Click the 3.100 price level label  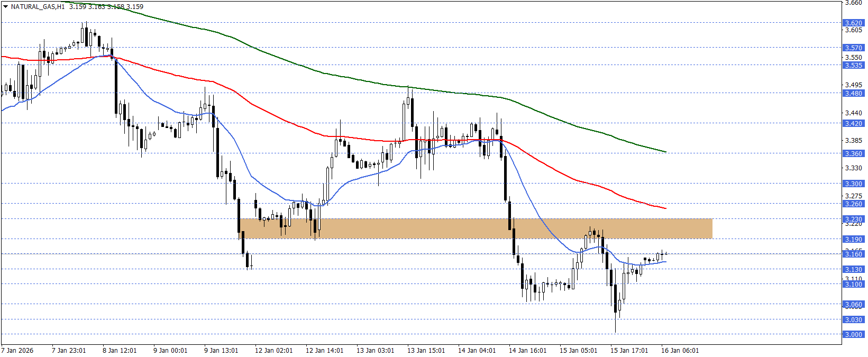tap(853, 284)
